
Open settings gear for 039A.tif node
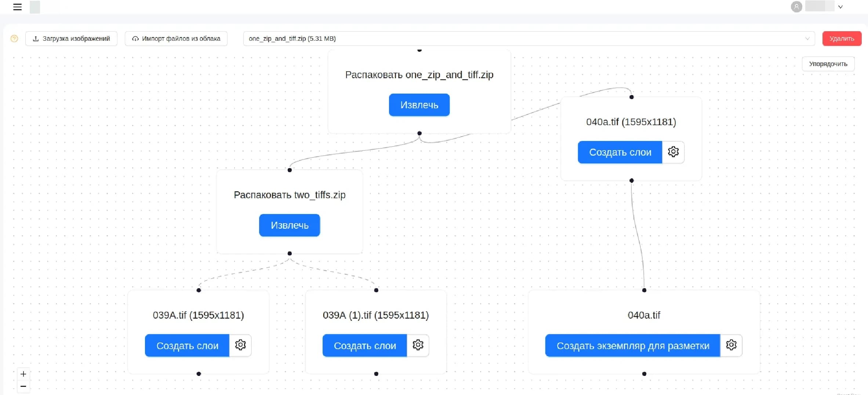240,345
